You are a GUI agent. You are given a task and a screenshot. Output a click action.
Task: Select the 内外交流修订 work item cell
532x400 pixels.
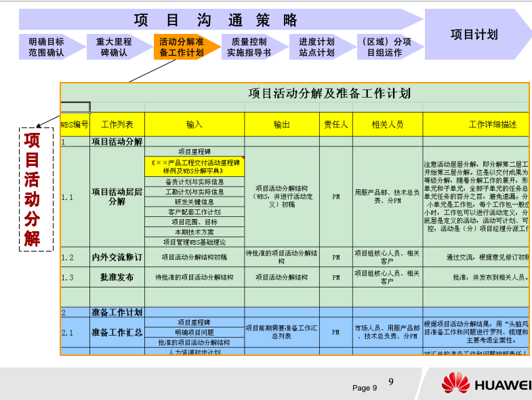[x=117, y=258]
